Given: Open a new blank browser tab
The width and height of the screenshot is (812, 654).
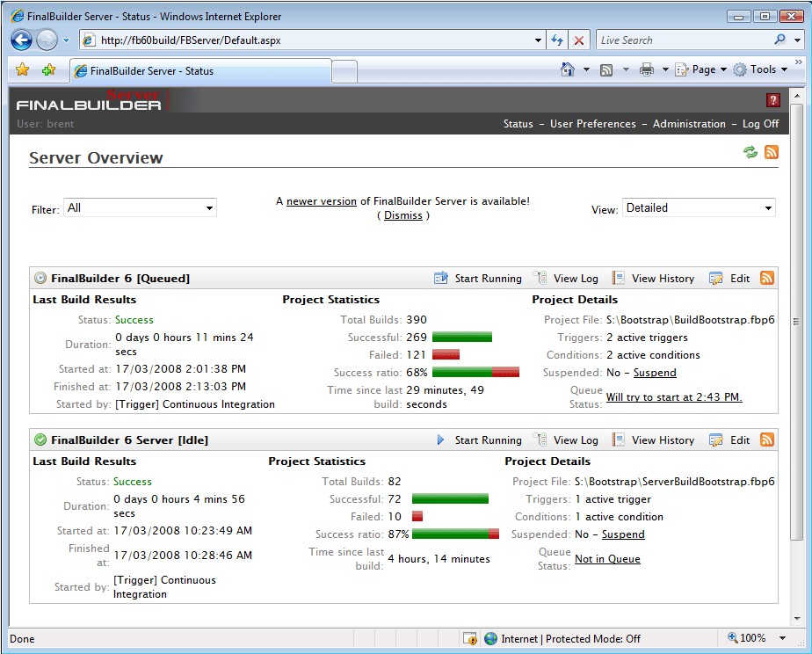Looking at the screenshot, I should point(344,72).
